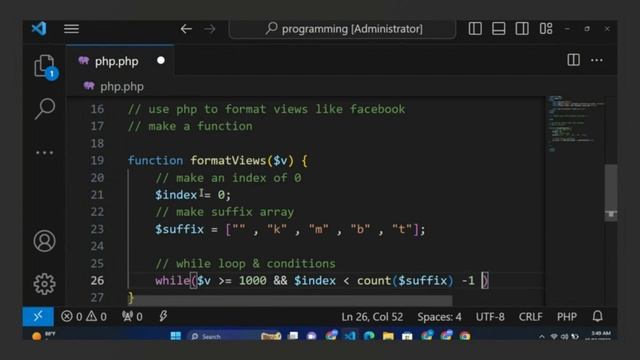
Task: Click the 'while' keyword on line 26
Action: click(172, 280)
